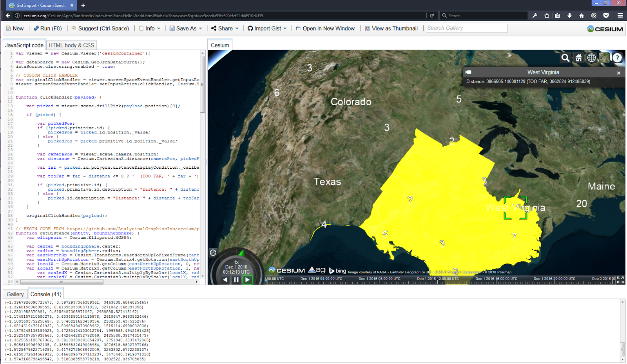627x364 pixels.
Task: Close the West Virginia info box
Action: pyautogui.click(x=619, y=73)
